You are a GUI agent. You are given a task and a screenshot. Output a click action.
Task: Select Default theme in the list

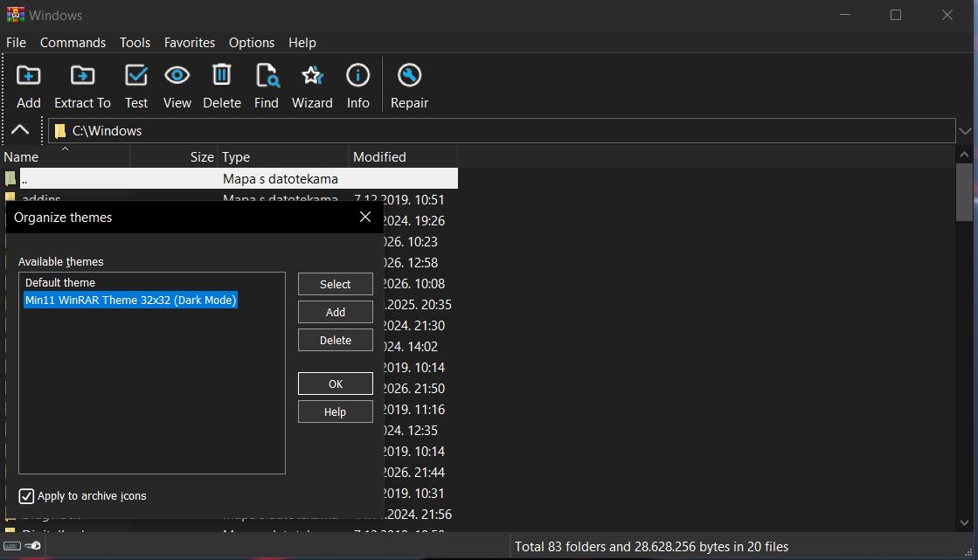pos(60,282)
